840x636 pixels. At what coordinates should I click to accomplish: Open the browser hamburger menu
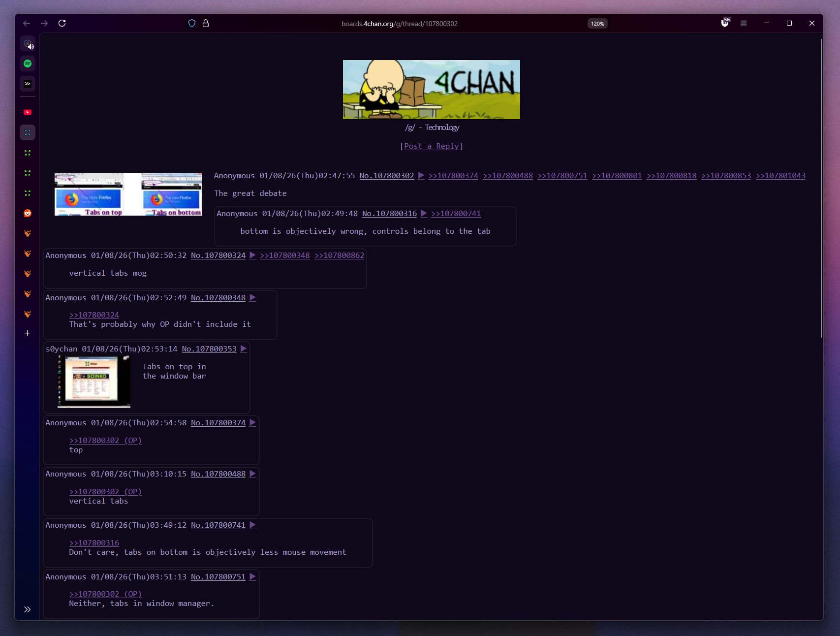[x=744, y=23]
